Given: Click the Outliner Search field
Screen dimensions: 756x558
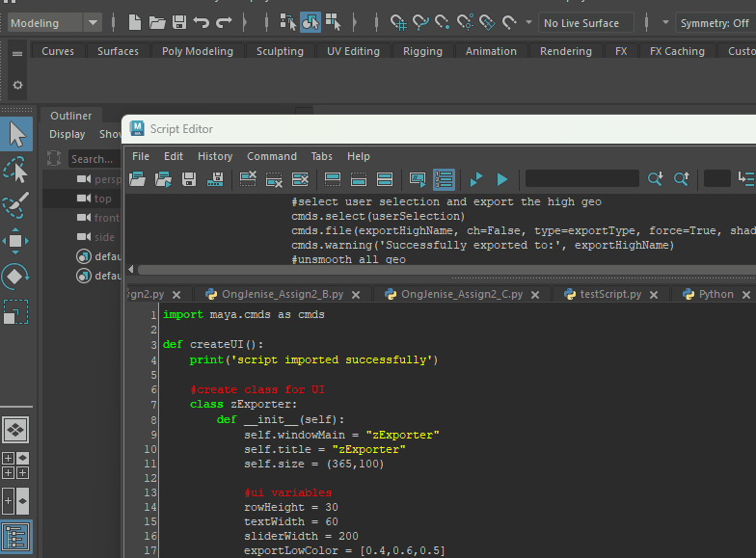Looking at the screenshot, I should coord(94,159).
